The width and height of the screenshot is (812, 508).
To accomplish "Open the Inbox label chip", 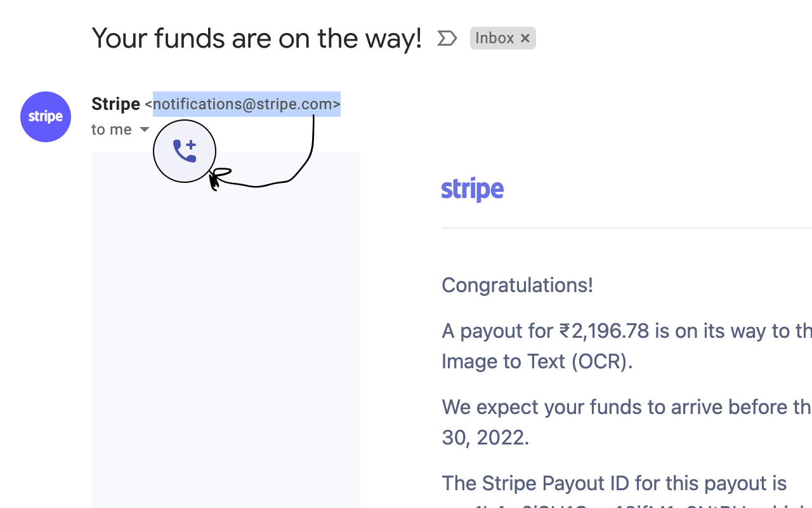I will click(494, 39).
